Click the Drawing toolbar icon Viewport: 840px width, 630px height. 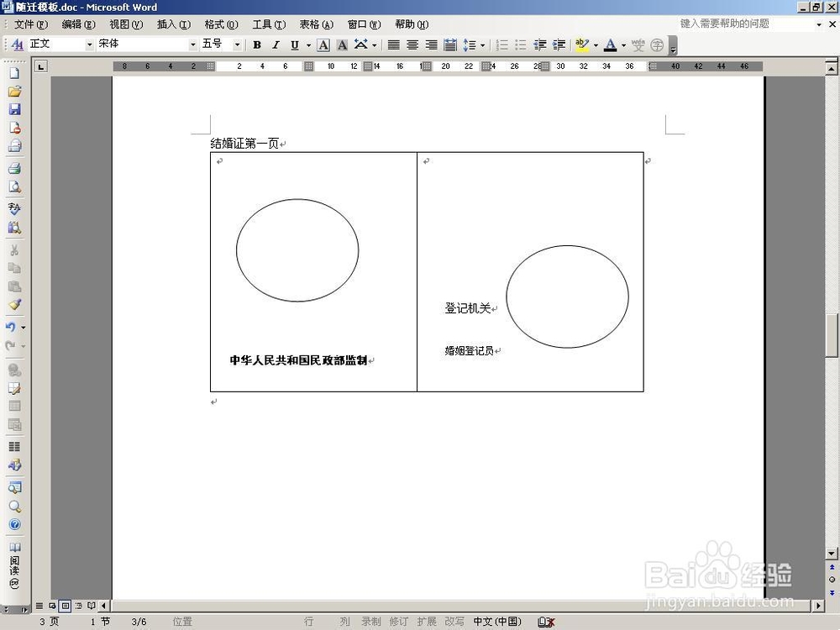pos(14,465)
